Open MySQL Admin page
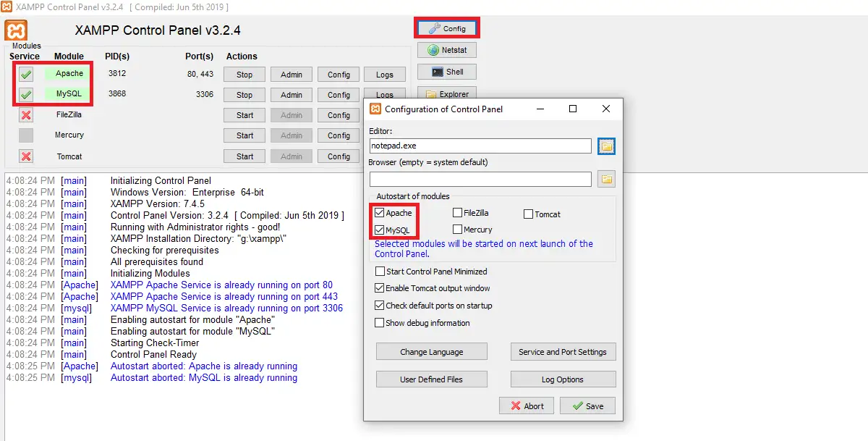This screenshot has width=868, height=441. 292,95
